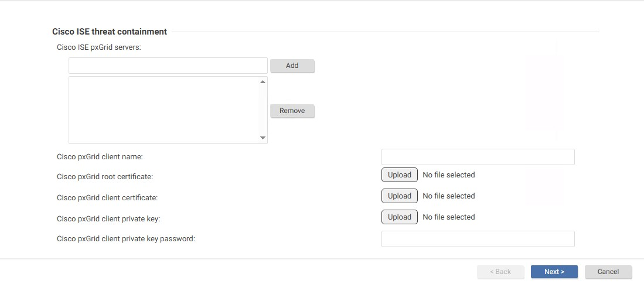Screen dimensions: 644x284
Task: Click the 'Cisco ISE pxGrid servers' label
Action: click(x=99, y=47)
